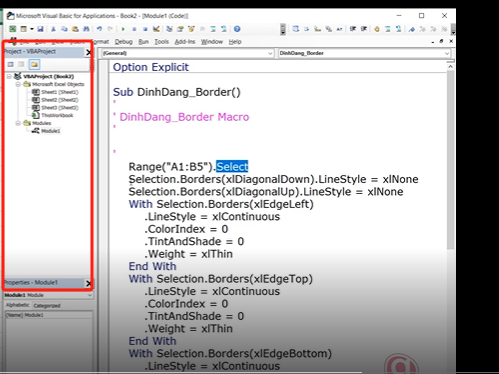
Task: Click the Find binoculars icon
Action: (x=86, y=29)
